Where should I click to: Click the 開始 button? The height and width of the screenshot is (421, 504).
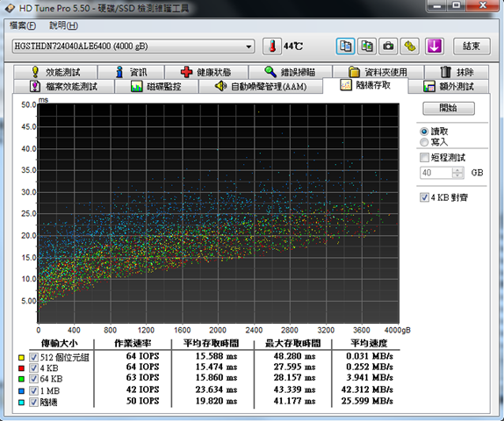click(x=449, y=108)
